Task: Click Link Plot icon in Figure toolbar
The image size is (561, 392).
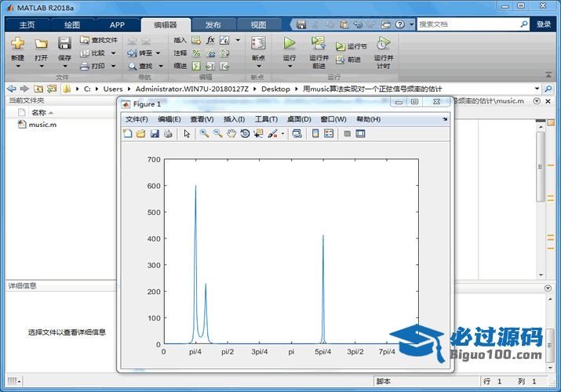Action: pos(297,133)
